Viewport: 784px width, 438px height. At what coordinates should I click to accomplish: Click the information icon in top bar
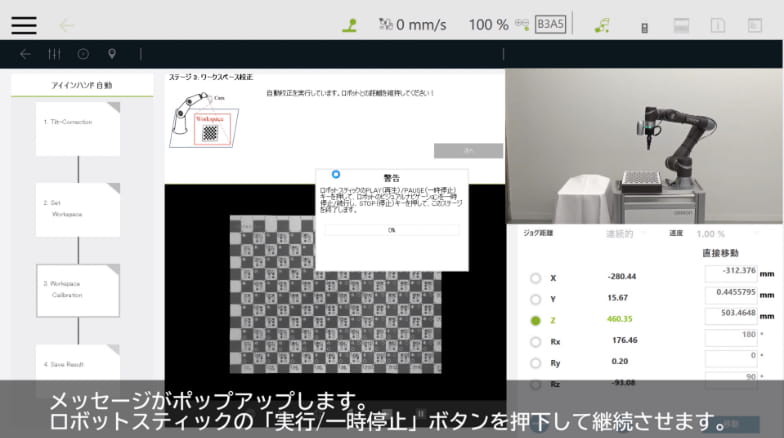click(x=718, y=25)
